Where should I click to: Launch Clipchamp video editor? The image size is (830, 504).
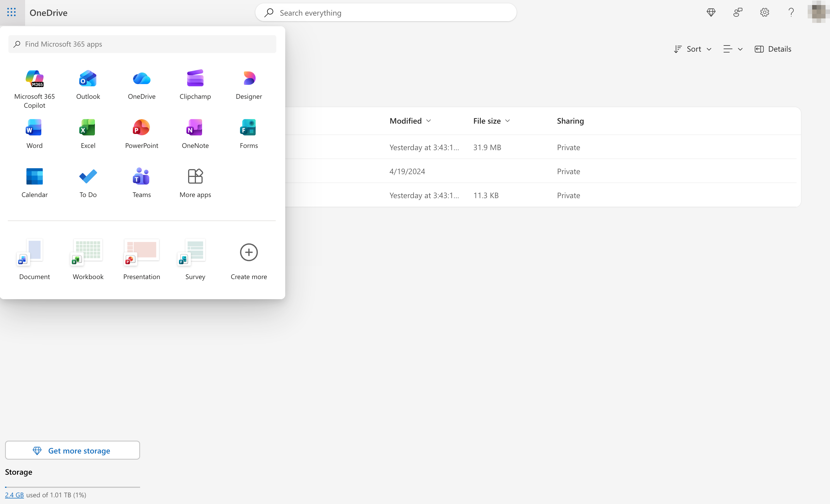click(195, 85)
